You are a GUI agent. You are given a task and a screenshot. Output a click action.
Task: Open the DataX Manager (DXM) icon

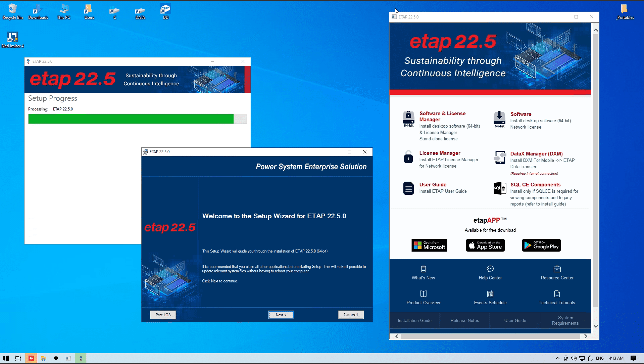click(500, 157)
